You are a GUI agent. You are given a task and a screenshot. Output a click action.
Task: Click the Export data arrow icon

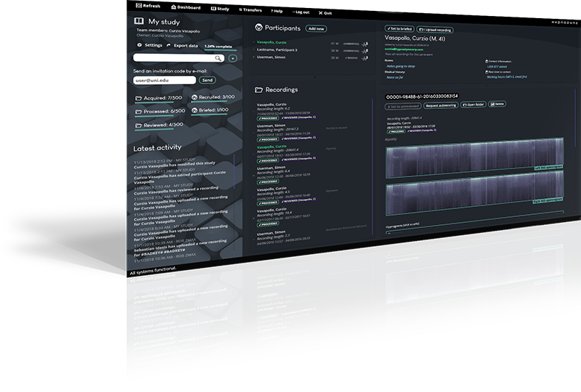click(168, 45)
